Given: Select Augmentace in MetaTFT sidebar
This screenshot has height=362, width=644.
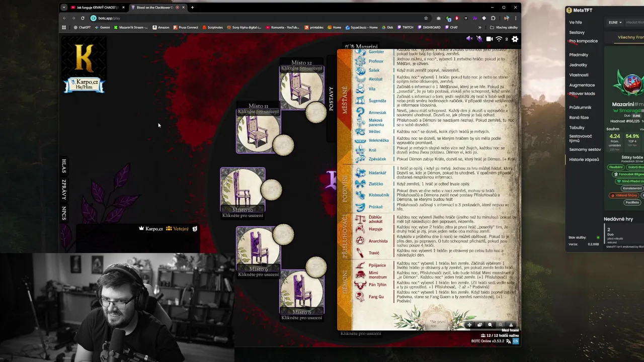Looking at the screenshot, I should click(582, 85).
